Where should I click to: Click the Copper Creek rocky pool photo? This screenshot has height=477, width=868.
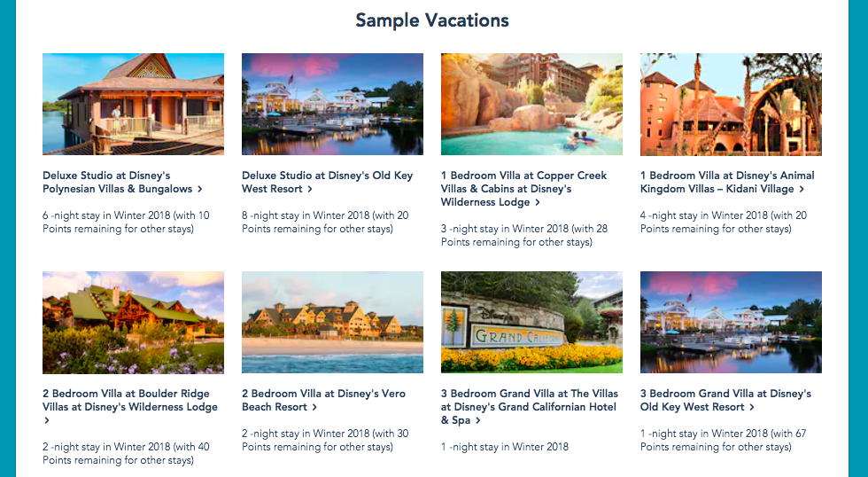tap(532, 104)
